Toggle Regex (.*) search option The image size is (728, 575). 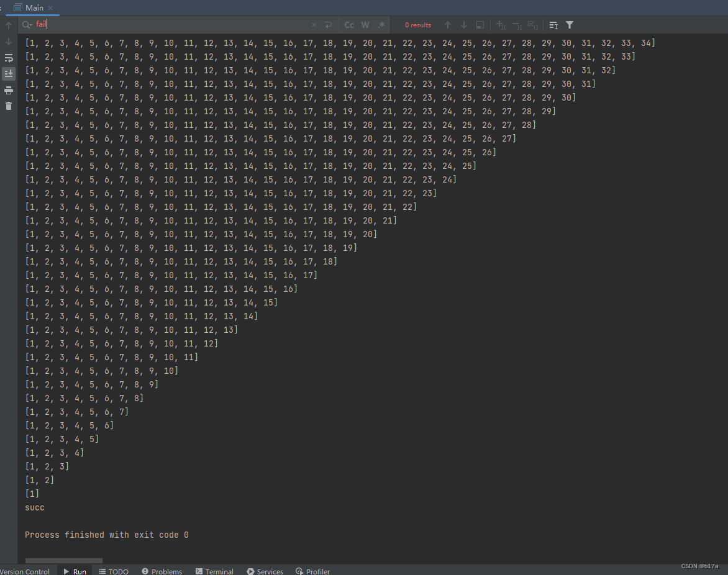(381, 25)
